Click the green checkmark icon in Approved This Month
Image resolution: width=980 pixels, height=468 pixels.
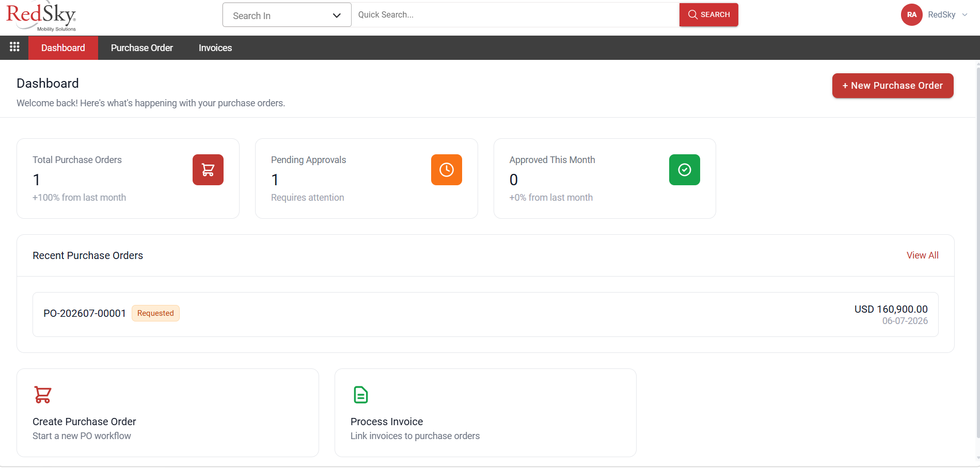pyautogui.click(x=685, y=170)
